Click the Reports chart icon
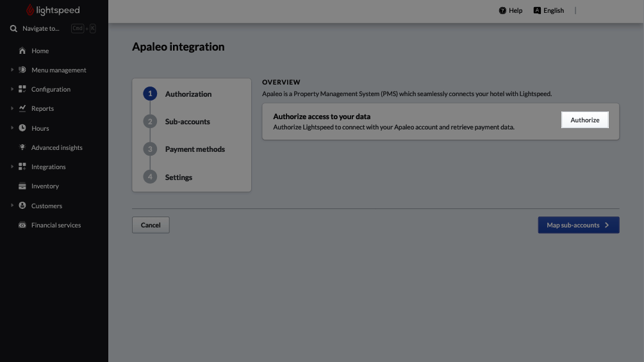Viewport: 644px width, 362px height. point(22,108)
